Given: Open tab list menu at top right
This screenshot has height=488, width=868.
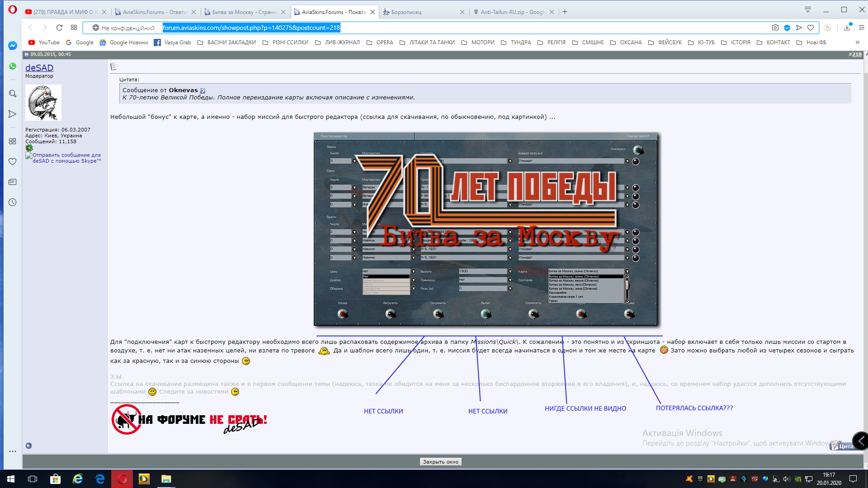Looking at the screenshot, I should click(x=808, y=9).
